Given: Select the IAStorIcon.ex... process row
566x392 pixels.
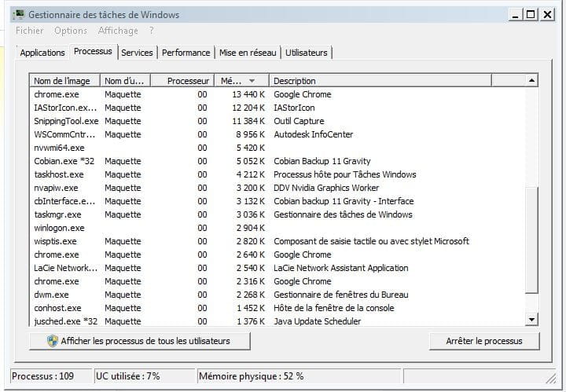Looking at the screenshot, I should [277, 108].
